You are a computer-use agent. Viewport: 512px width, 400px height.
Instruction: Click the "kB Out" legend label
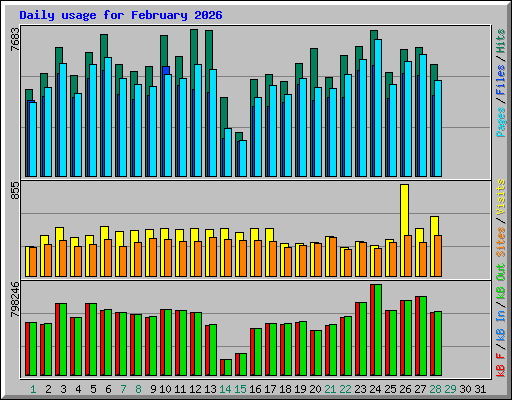coord(501,282)
